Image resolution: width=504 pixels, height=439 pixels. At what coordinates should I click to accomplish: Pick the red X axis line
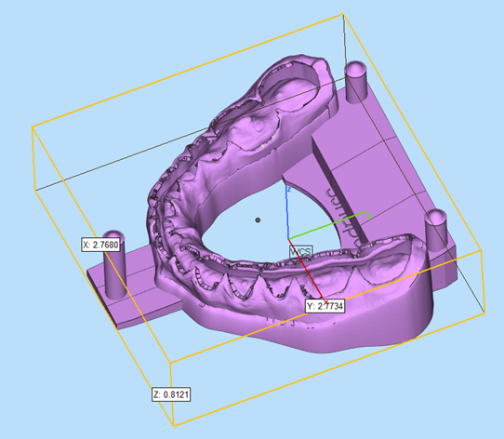tap(306, 270)
